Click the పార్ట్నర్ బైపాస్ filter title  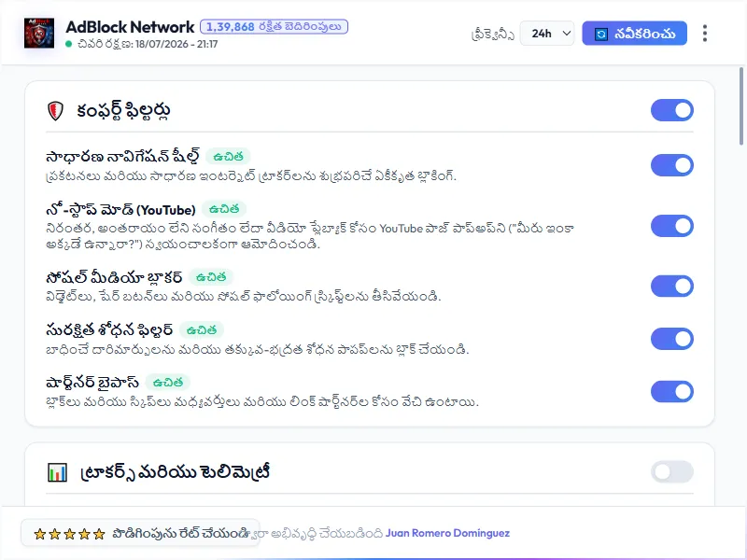(x=92, y=383)
